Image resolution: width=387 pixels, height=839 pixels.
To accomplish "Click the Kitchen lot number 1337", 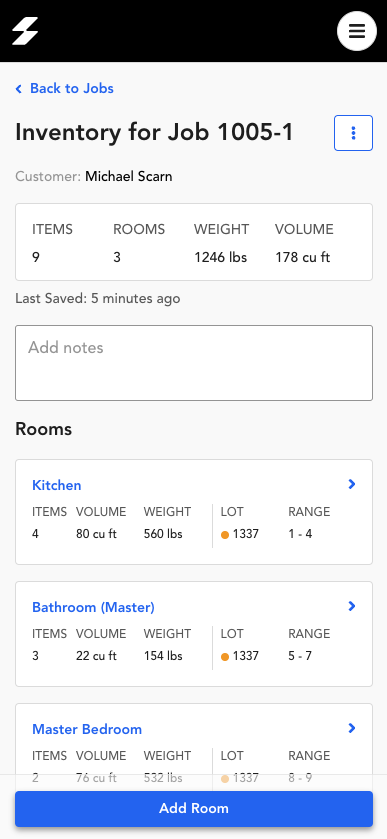I will point(246,534).
